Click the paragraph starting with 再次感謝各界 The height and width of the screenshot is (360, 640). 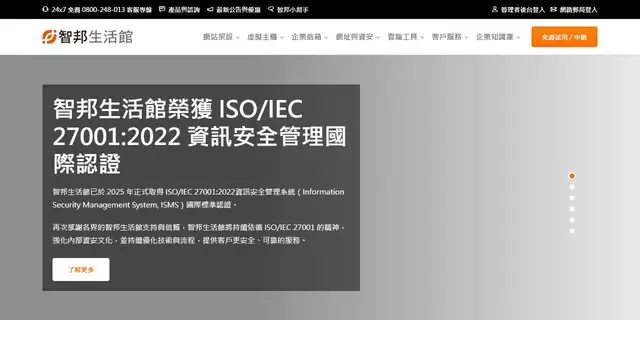(x=199, y=234)
